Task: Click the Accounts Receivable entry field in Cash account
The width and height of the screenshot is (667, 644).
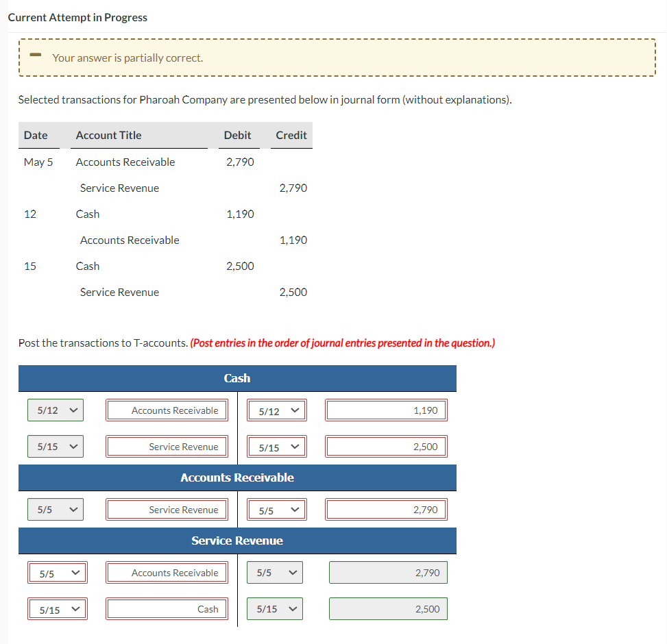Action: pyautogui.click(x=167, y=410)
